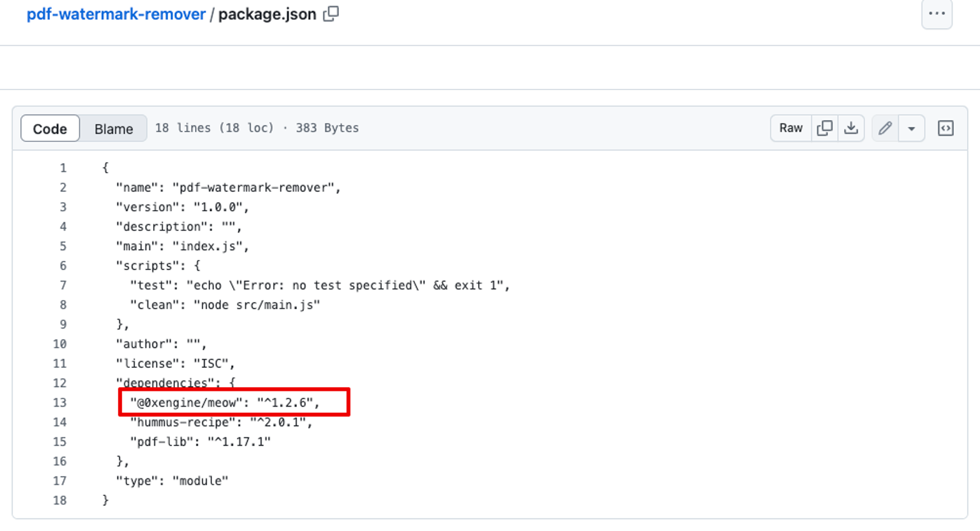The height and width of the screenshot is (531, 980).
Task: Click the package.json breadcrumb filename
Action: (267, 14)
